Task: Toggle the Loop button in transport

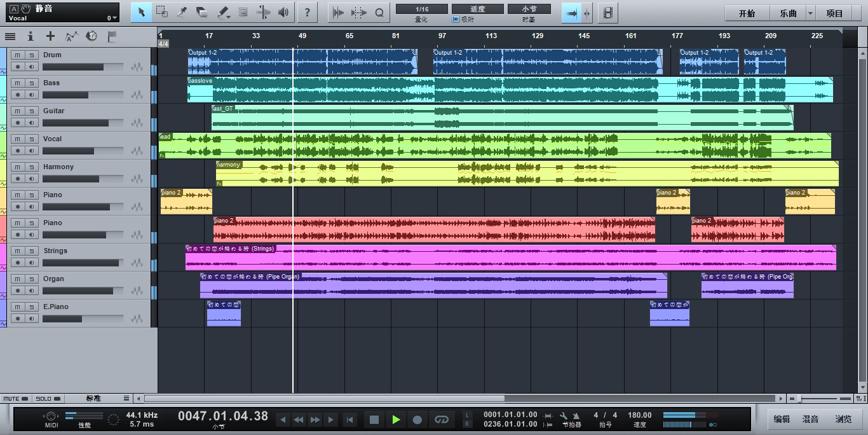Action: [442, 420]
